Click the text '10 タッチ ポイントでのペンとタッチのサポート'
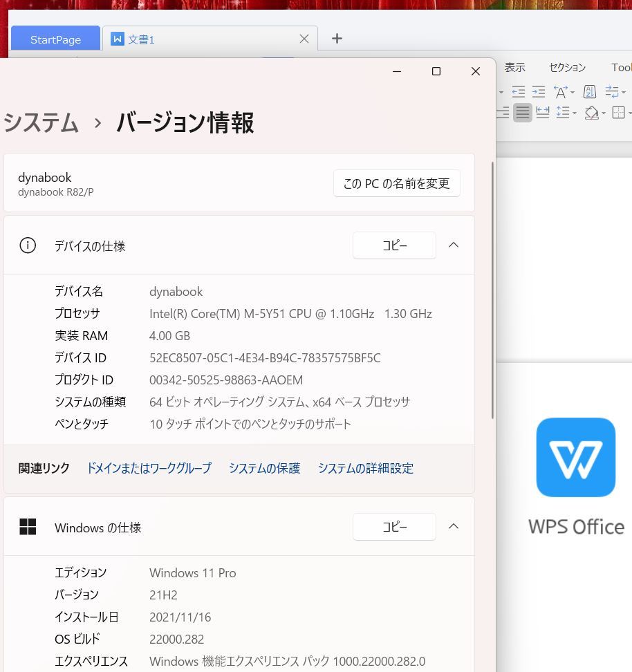 [250, 424]
